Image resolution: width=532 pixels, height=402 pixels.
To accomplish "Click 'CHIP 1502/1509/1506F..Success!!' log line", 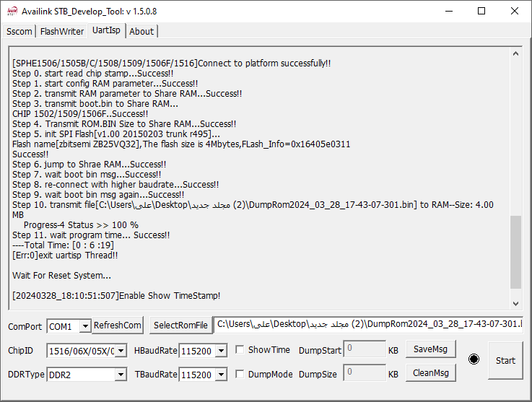I will [80, 113].
